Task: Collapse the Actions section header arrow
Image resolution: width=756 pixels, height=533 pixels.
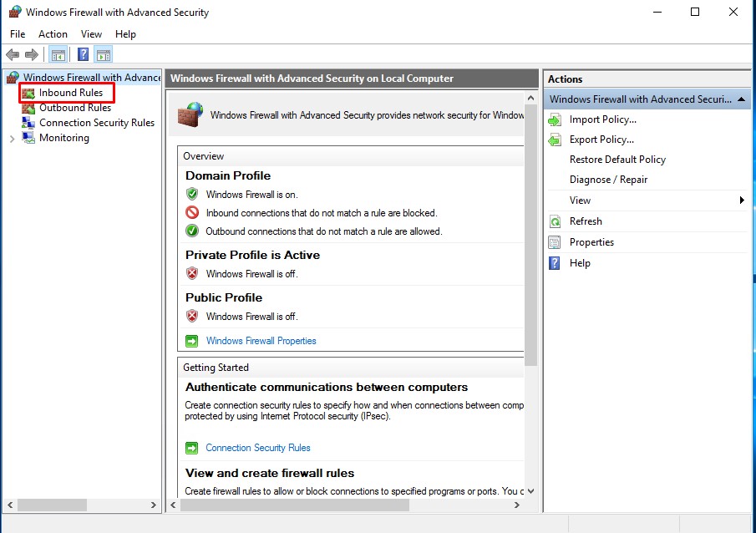Action: pos(742,99)
